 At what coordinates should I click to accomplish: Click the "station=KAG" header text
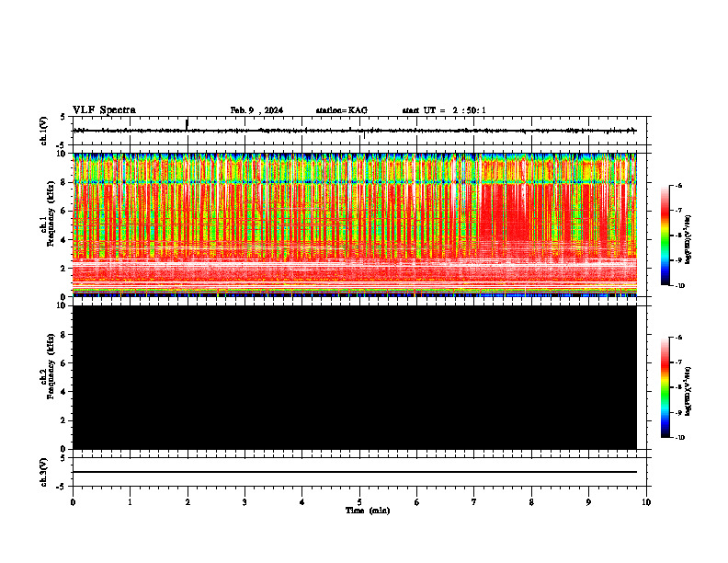click(341, 110)
